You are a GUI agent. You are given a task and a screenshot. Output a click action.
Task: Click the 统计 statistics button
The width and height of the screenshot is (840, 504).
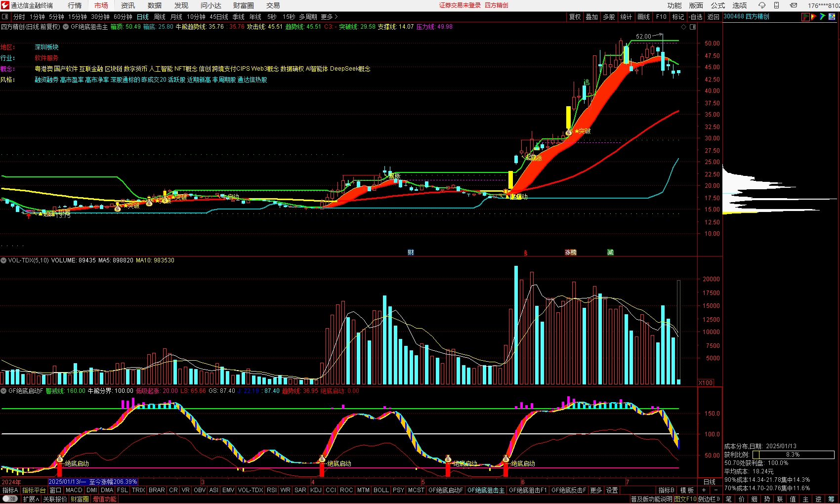[626, 17]
